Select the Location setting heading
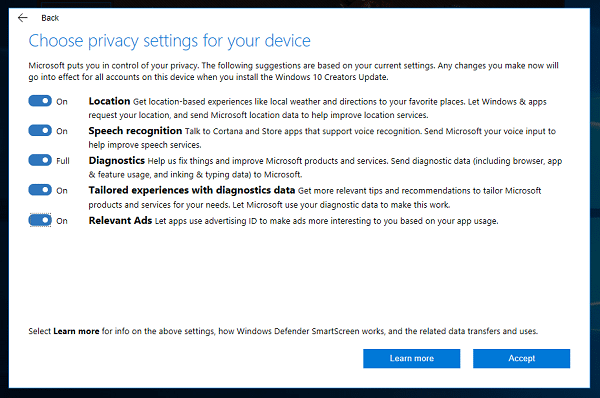This screenshot has height=398, width=600. [x=109, y=101]
